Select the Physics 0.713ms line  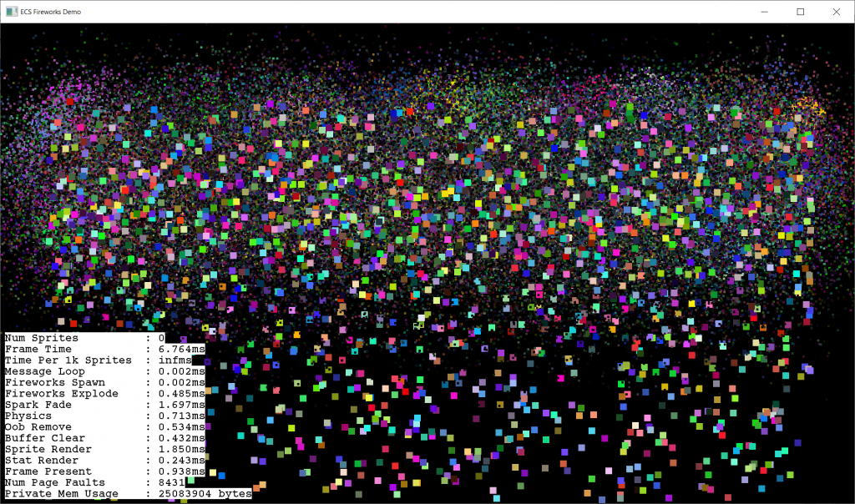104,416
